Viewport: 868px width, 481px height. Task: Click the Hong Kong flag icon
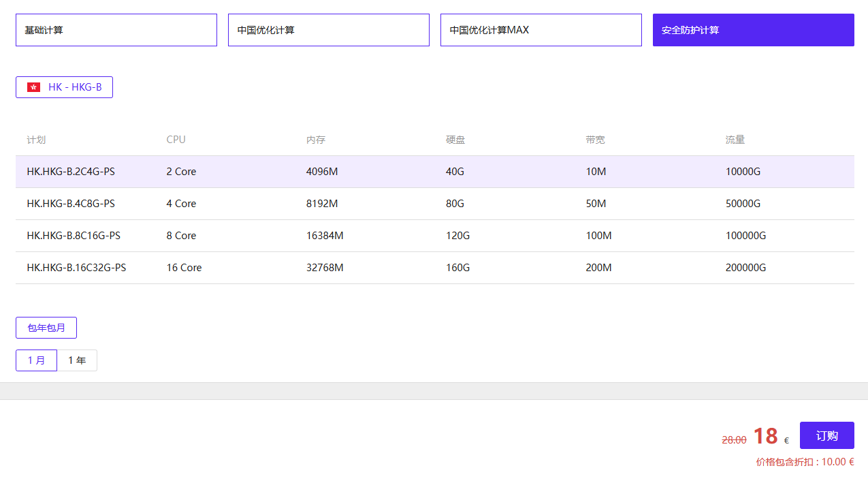pos(33,87)
